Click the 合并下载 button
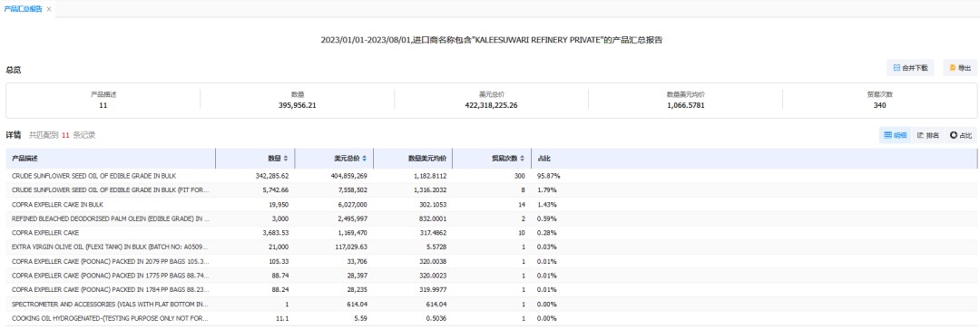The image size is (980, 330). pyautogui.click(x=910, y=68)
